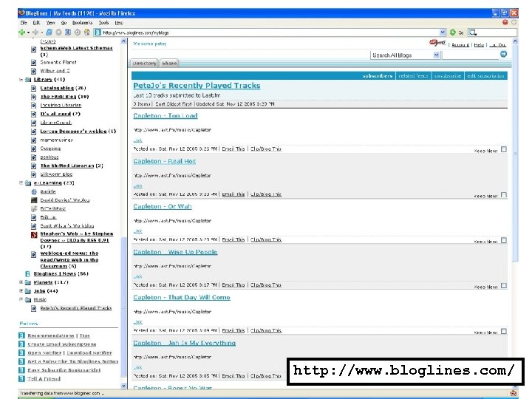
Task: Open the Go menu
Action: click(x=64, y=23)
